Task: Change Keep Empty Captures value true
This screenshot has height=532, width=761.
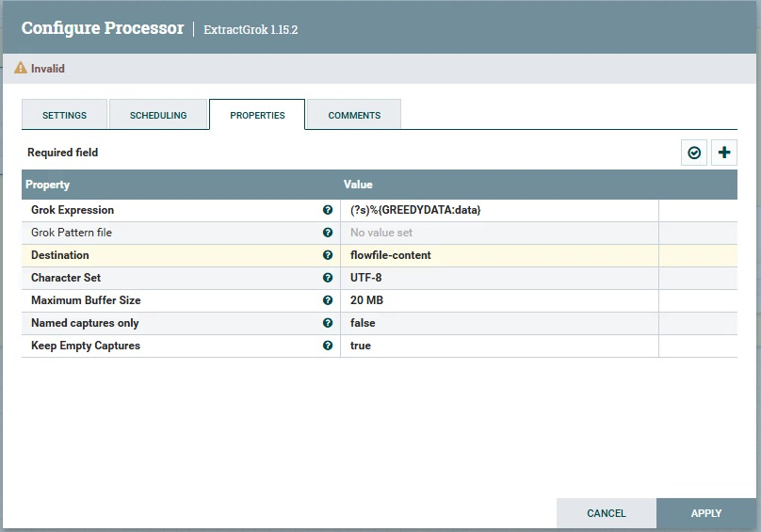Action: 499,346
